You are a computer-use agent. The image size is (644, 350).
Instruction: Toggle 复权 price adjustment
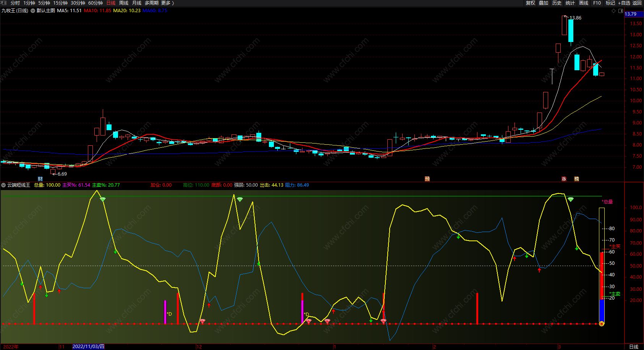click(530, 3)
